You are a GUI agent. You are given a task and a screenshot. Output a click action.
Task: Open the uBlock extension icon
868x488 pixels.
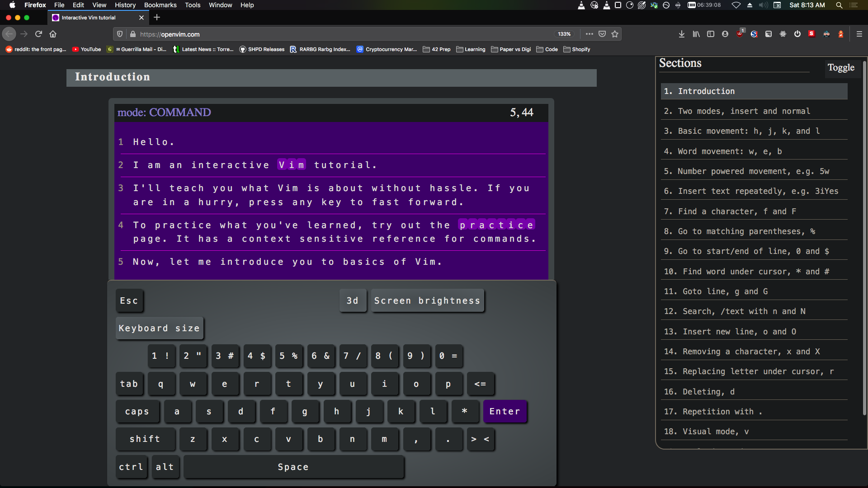click(x=740, y=34)
